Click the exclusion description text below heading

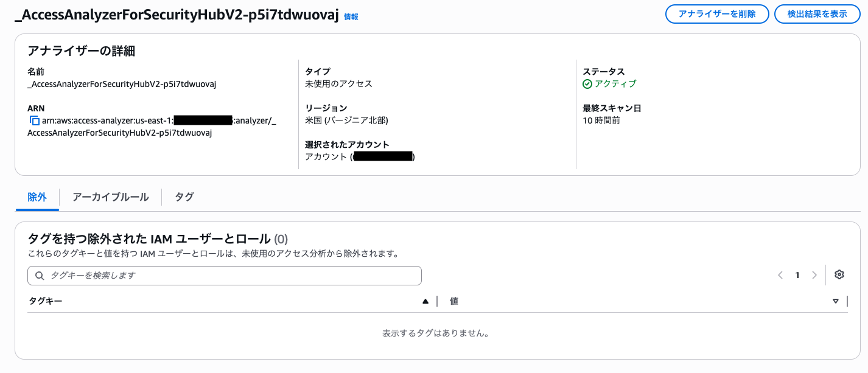coord(213,254)
